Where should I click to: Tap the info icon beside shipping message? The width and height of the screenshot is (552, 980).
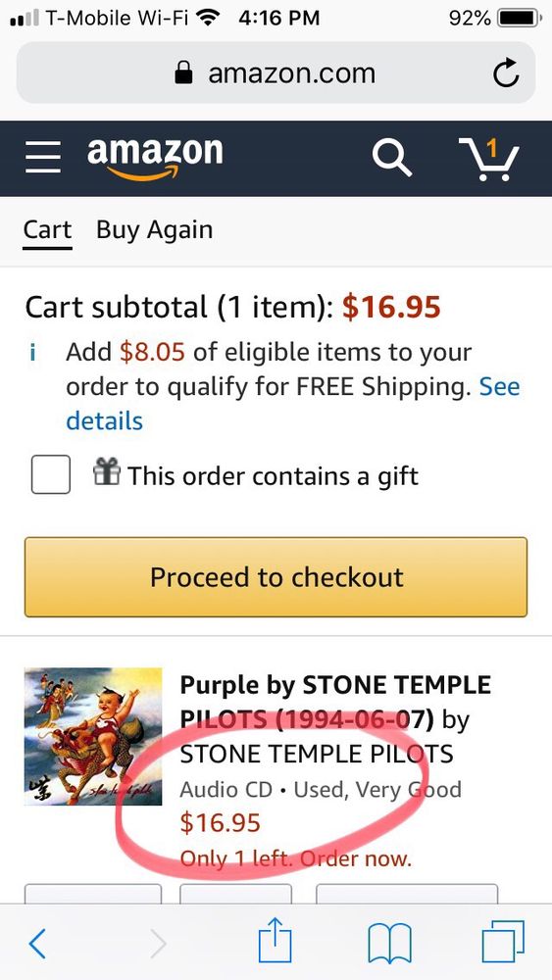pos(32,353)
